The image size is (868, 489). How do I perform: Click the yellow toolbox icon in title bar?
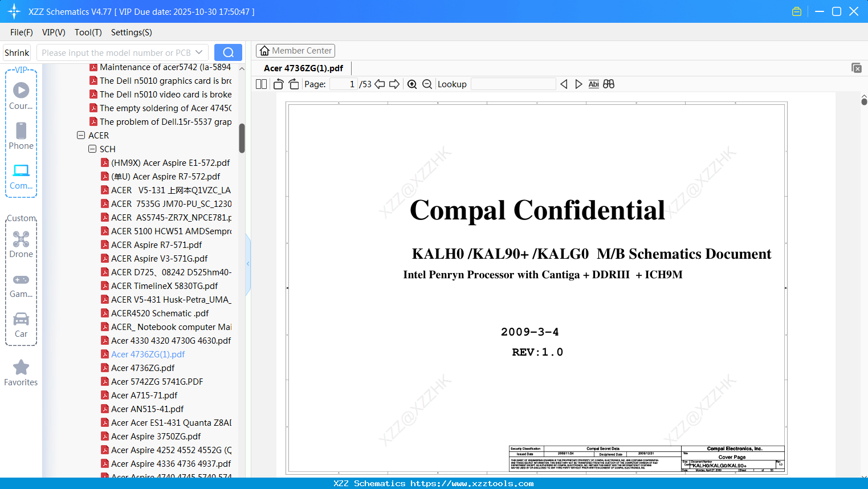click(797, 11)
